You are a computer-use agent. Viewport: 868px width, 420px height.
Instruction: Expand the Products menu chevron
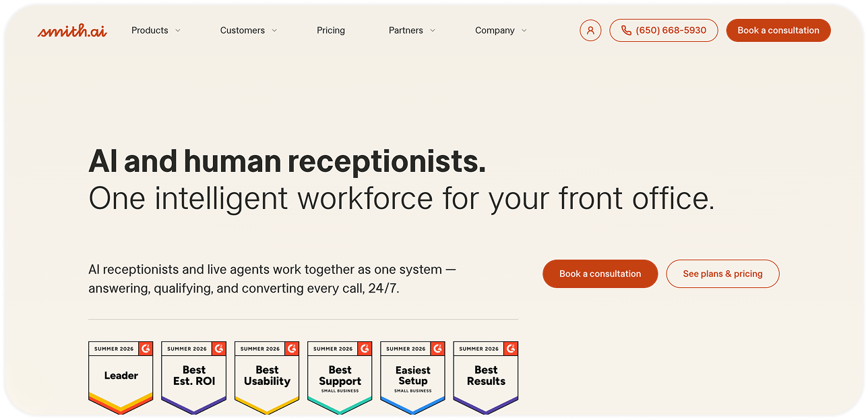[178, 30]
